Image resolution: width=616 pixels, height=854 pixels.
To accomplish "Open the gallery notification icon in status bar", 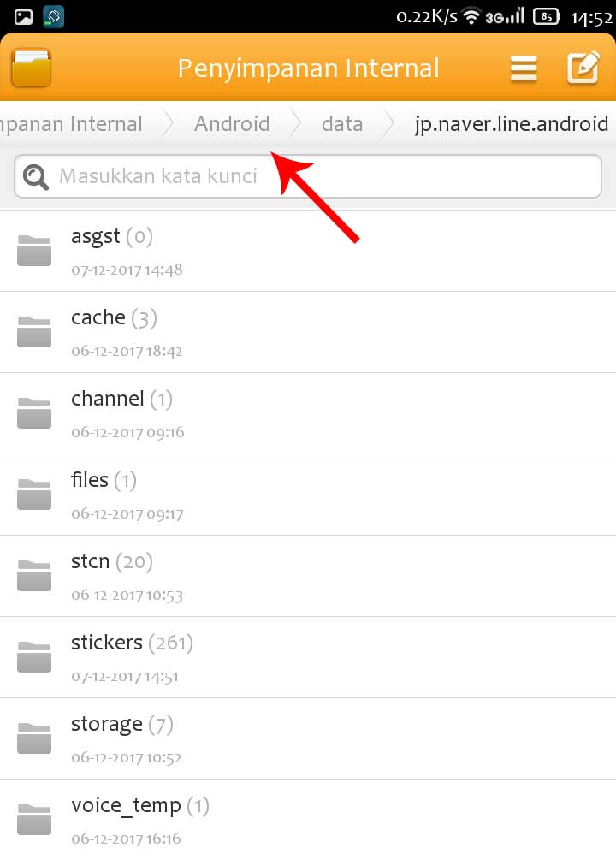I will pyautogui.click(x=23, y=17).
